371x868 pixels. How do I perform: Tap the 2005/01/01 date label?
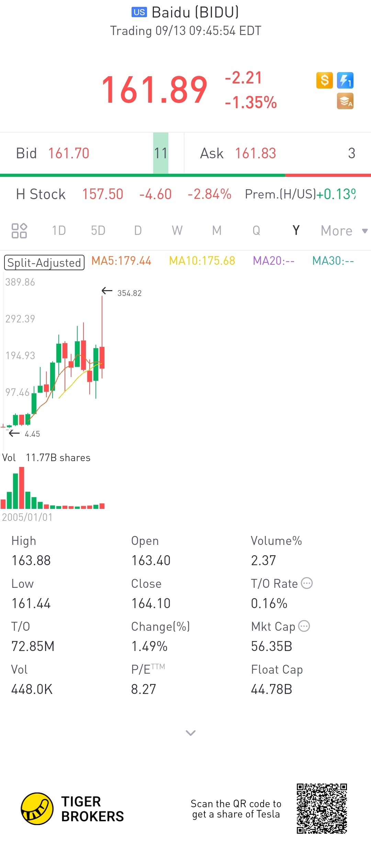(x=27, y=517)
